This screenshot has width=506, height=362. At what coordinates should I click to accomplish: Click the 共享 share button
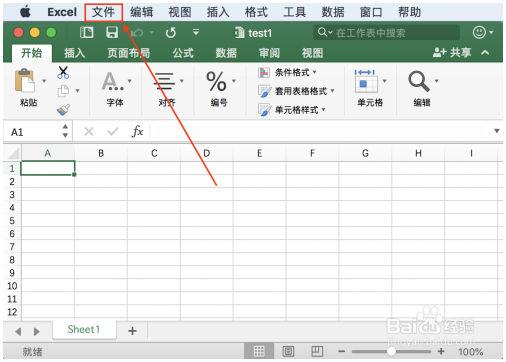(452, 52)
